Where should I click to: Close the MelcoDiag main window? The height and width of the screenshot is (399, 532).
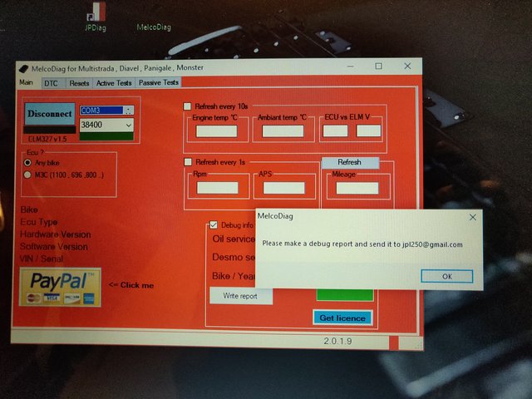click(407, 66)
